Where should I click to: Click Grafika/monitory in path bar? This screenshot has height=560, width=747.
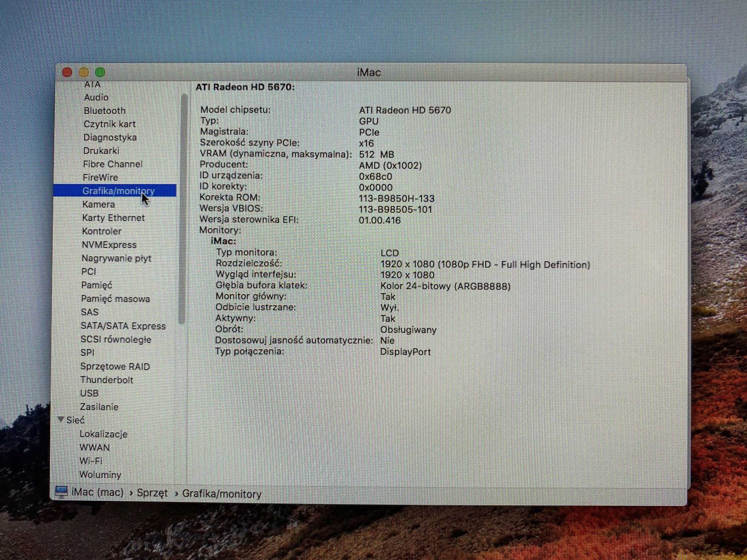222,494
